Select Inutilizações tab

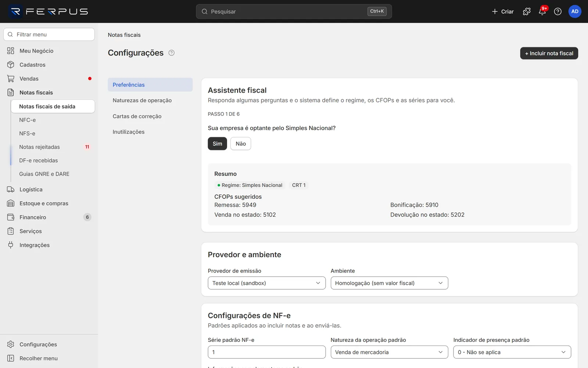(x=150, y=132)
